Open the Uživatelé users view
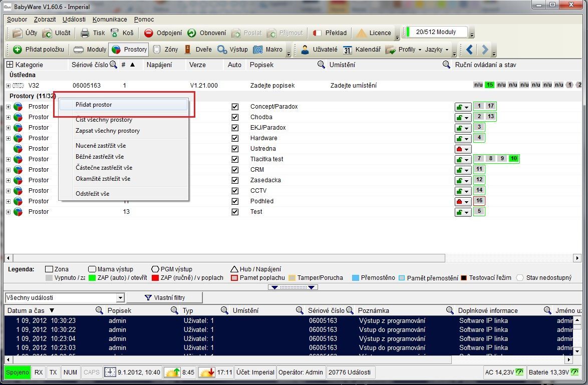The width and height of the screenshot is (588, 385). click(305, 50)
